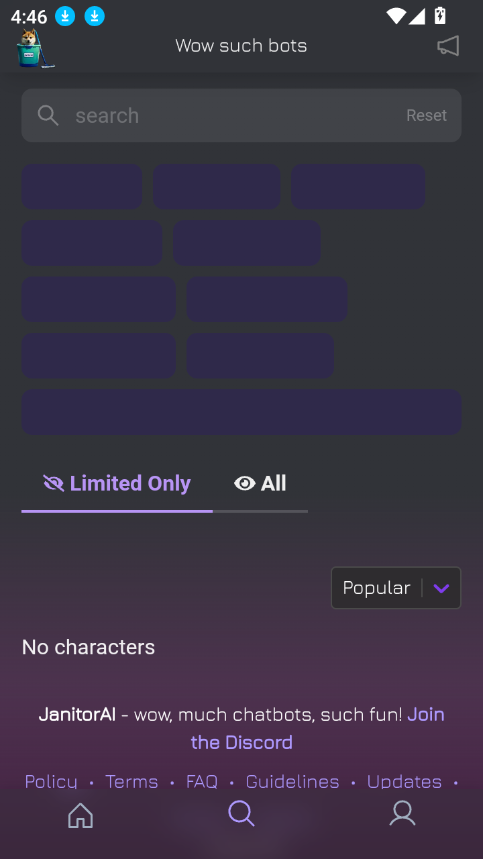Tap the magnifier icon in search bar
The height and width of the screenshot is (859, 483).
[x=48, y=116]
